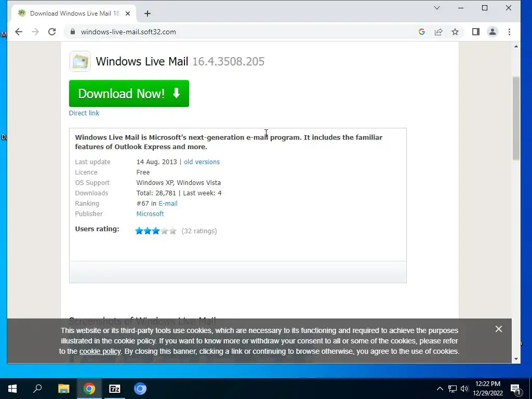Open Windows taskbar search

37,389
